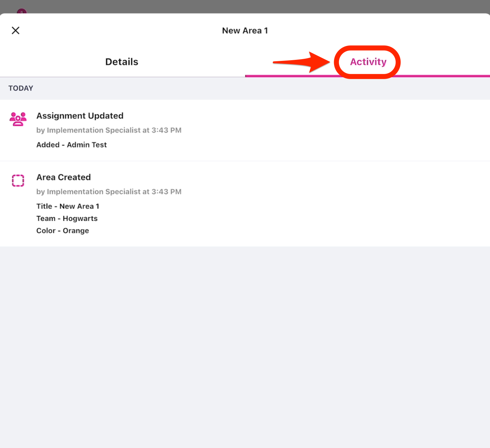Click the New Area 1 header title

245,31
